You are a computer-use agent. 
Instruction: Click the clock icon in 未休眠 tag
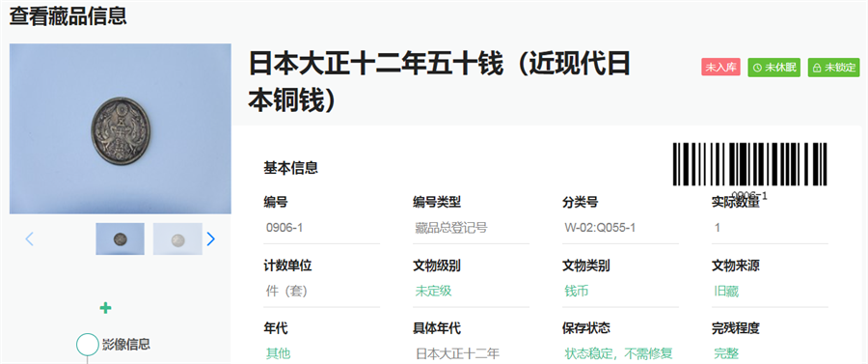click(757, 68)
